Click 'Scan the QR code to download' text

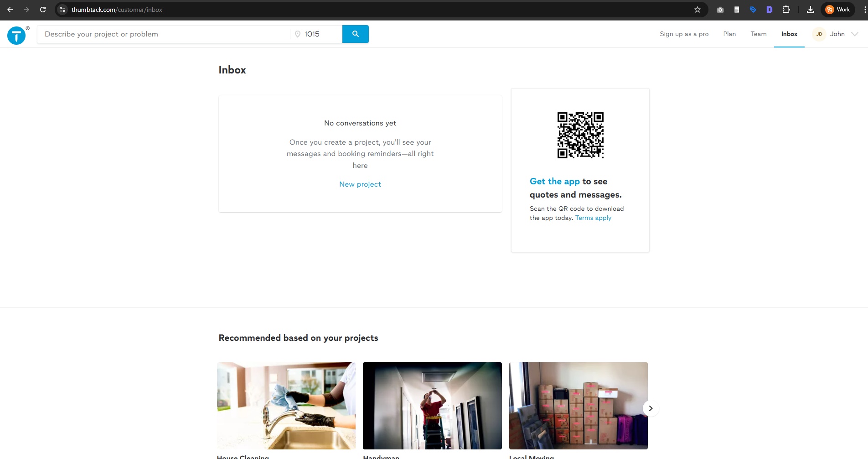(x=577, y=209)
